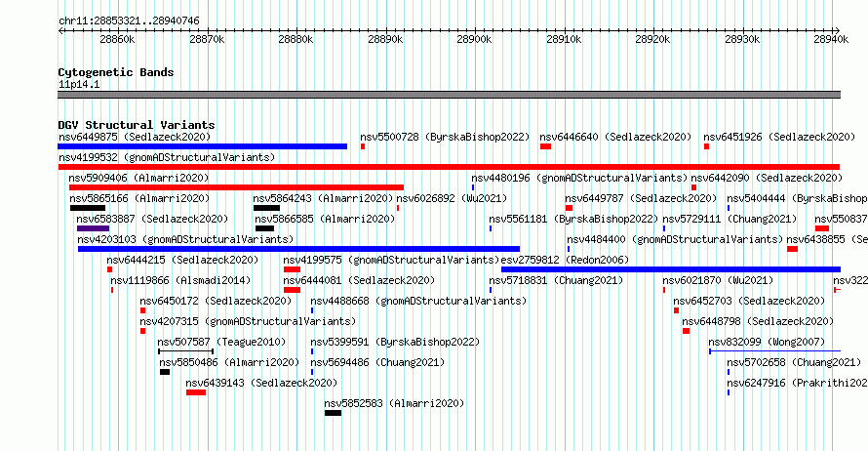Open the nsv4203103 (gnomADStructuralVariants) label
This screenshot has width=868, height=451.
[x=185, y=239]
